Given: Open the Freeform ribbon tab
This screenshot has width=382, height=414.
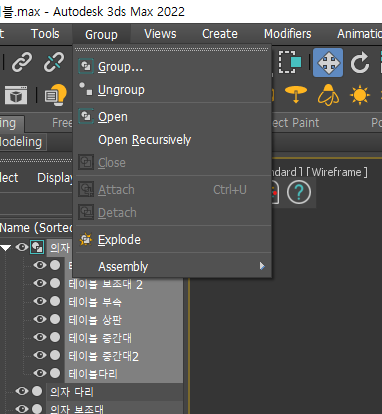Looking at the screenshot, I should [62, 123].
